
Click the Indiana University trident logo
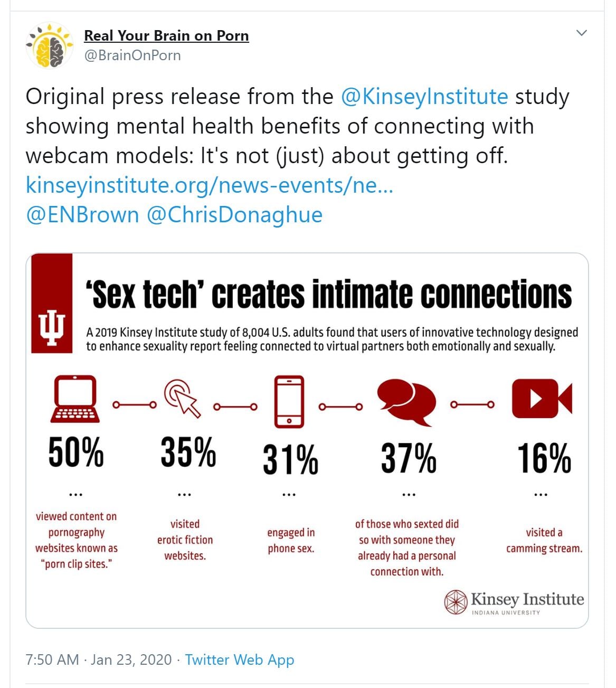52,328
